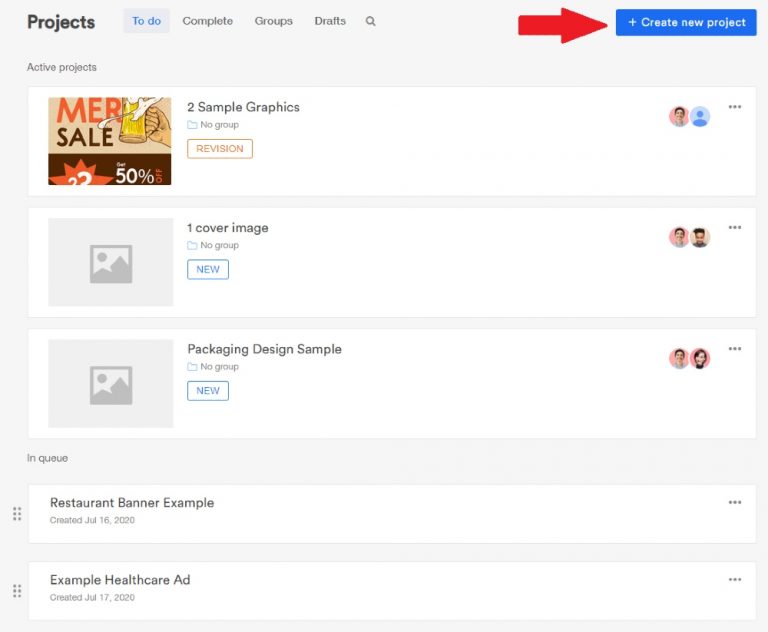Open the 2 Sample Graphics thumbnail
Image resolution: width=768 pixels, height=632 pixels.
(110, 141)
